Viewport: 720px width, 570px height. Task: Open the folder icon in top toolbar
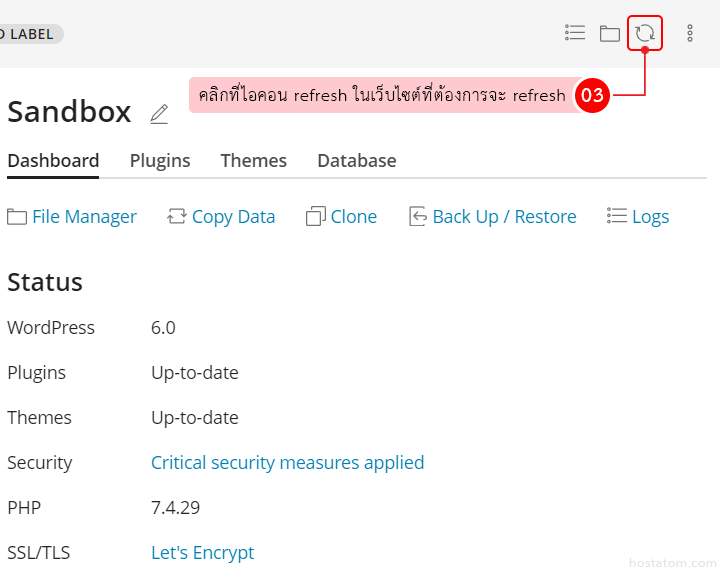(609, 33)
